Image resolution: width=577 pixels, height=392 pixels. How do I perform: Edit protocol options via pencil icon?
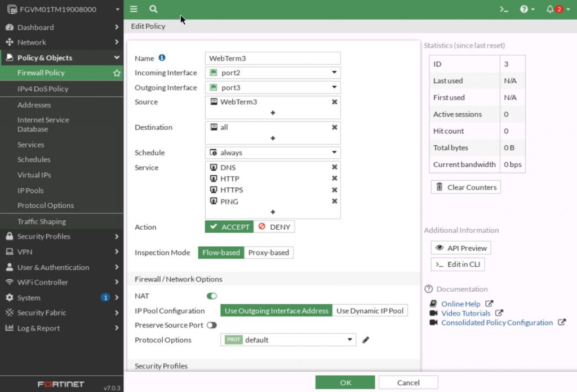point(365,340)
